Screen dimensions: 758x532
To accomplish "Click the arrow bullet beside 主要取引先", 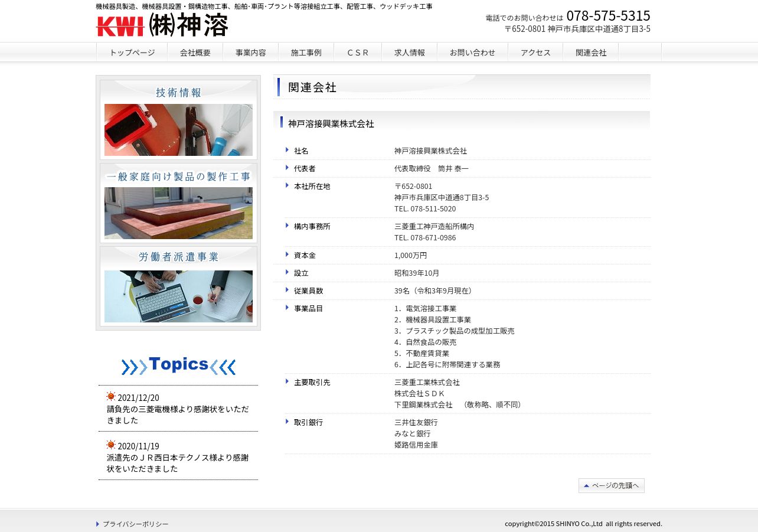I will tap(287, 381).
